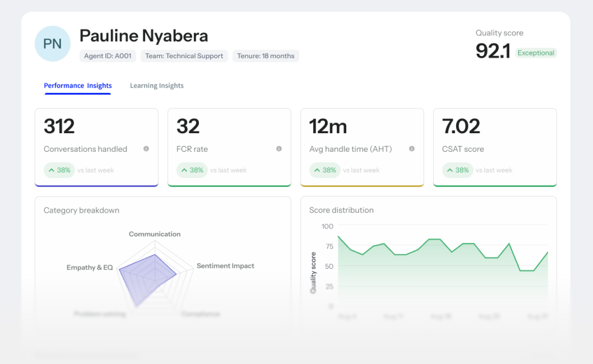
Task: Click up arrow in AHT trend badge
Action: (317, 170)
